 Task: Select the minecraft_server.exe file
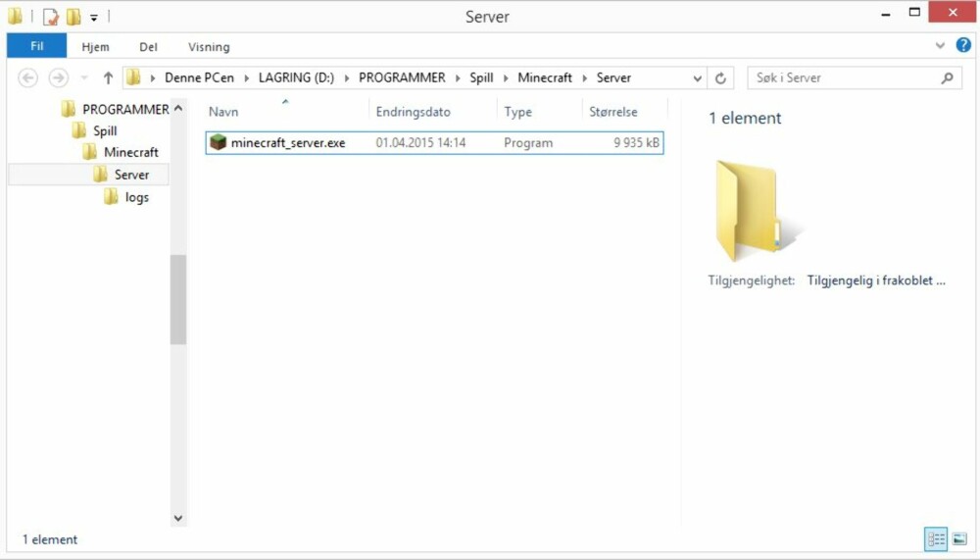pyautogui.click(x=434, y=142)
